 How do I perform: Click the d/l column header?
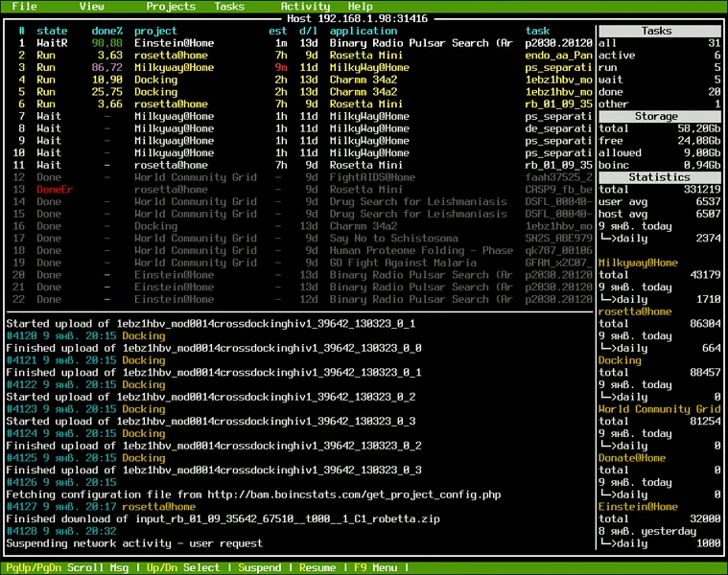click(x=308, y=31)
